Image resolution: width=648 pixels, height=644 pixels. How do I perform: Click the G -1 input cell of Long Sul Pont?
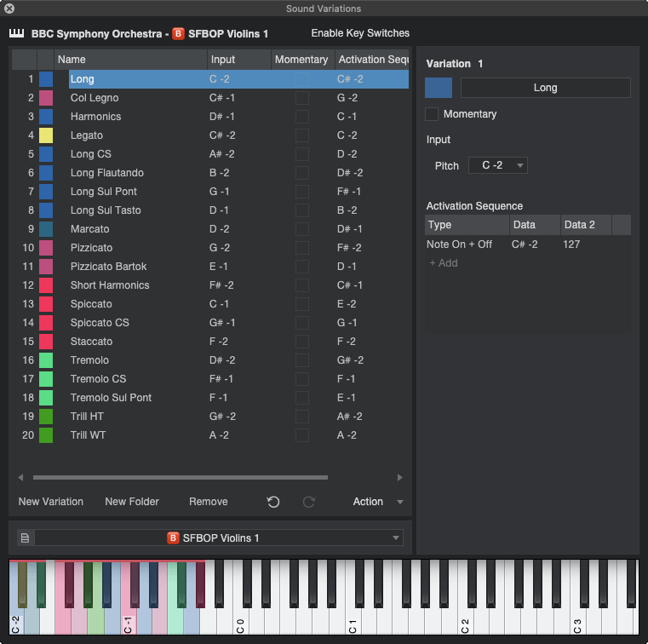click(219, 192)
